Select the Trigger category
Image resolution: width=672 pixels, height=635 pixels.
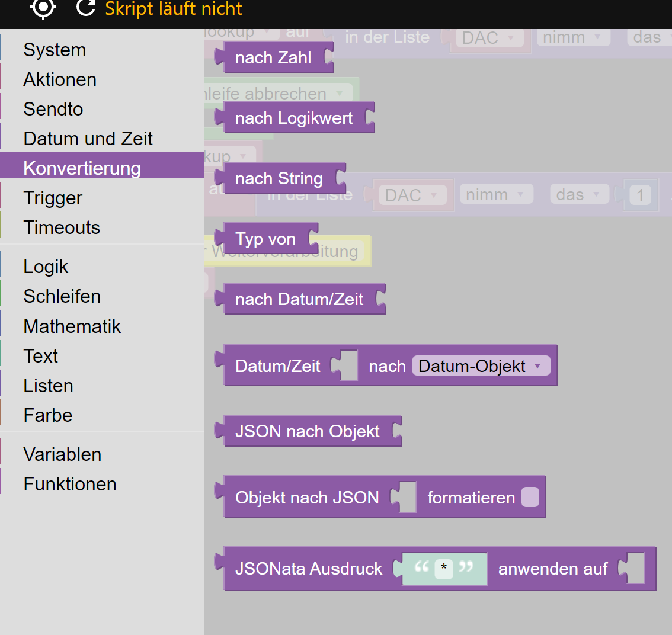click(53, 198)
